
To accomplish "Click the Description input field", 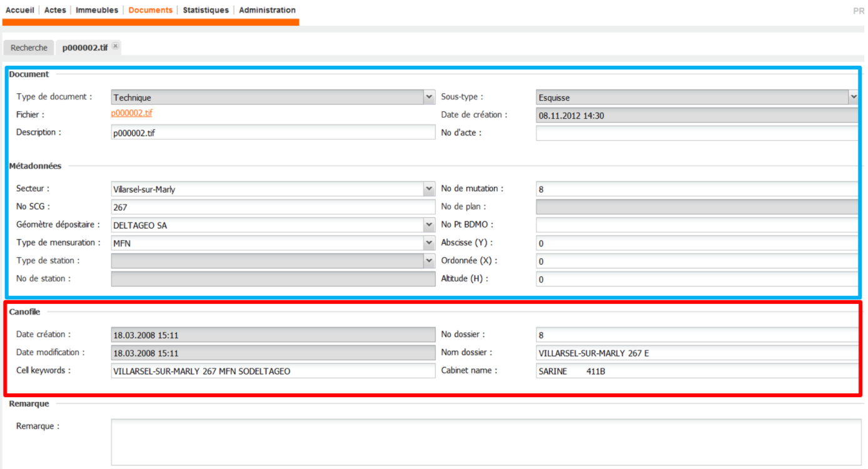I will coord(272,133).
